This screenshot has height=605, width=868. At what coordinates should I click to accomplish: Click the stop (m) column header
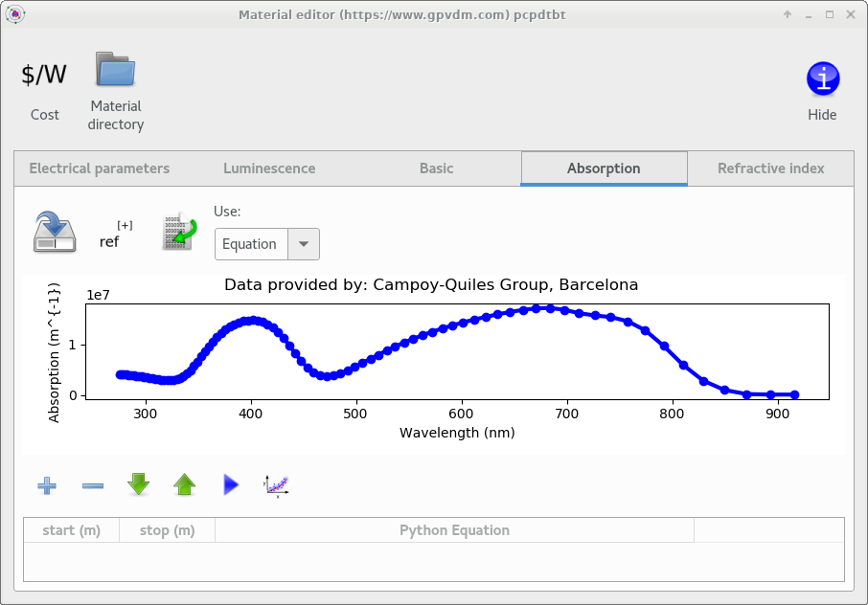(x=168, y=530)
